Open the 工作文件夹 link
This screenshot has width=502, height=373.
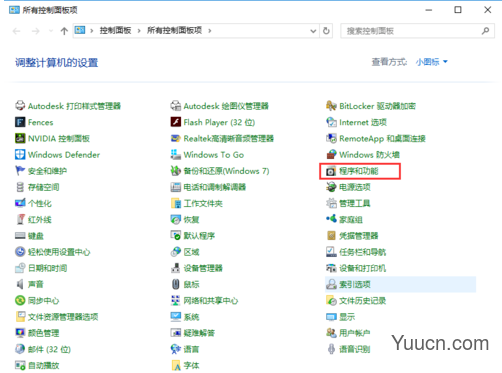pyautogui.click(x=203, y=203)
